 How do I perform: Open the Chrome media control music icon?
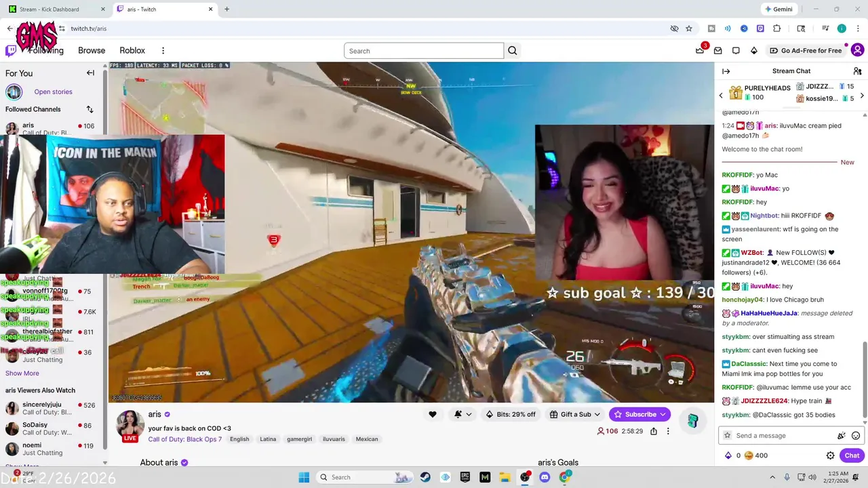click(x=825, y=28)
